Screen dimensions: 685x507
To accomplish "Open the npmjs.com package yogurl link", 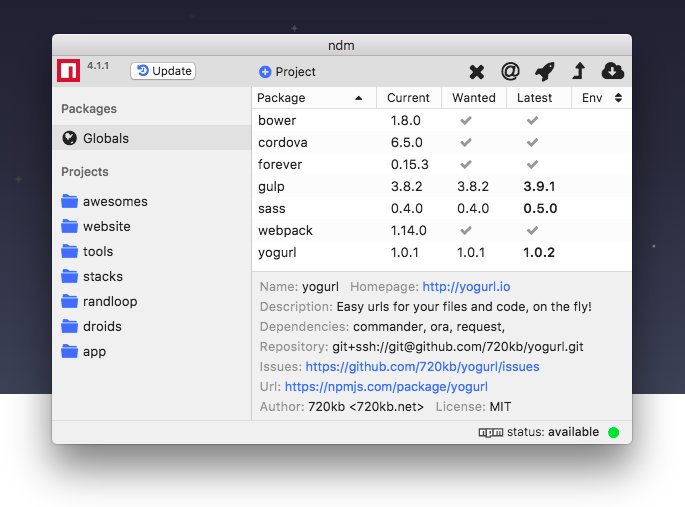I will (x=386, y=386).
